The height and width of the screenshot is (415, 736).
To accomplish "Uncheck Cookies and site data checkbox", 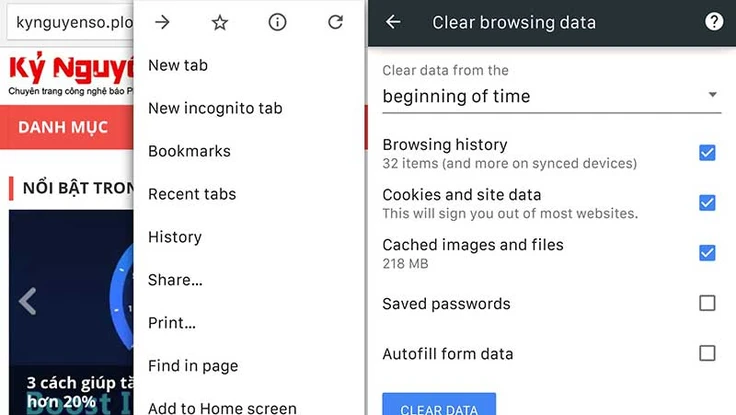I will 707,203.
